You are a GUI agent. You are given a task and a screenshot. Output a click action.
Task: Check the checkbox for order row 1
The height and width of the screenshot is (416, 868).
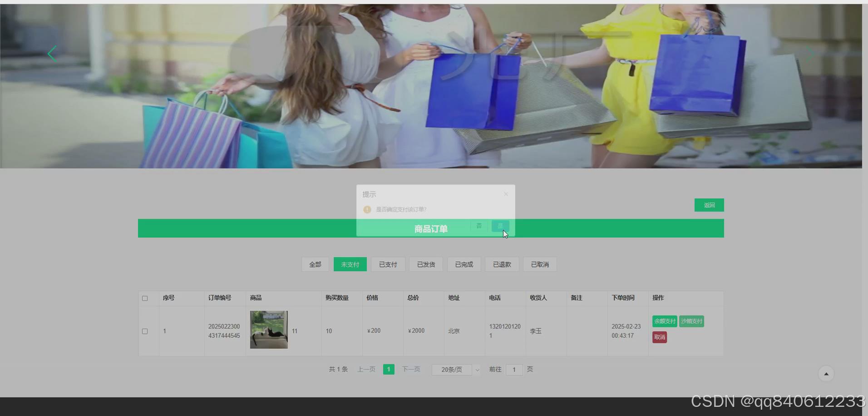pos(145,331)
